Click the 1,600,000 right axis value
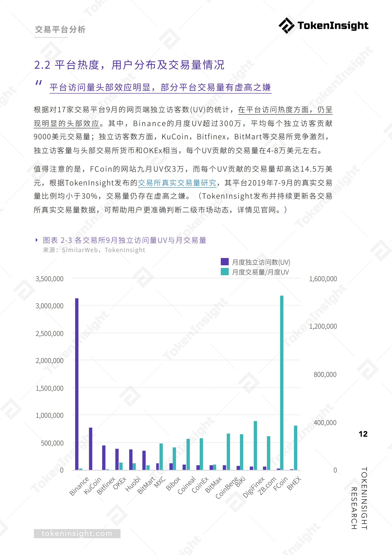The width and height of the screenshot is (392, 555). coord(323,279)
